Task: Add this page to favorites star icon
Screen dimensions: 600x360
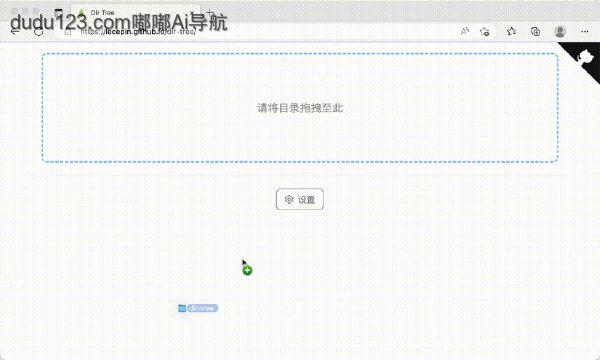Action: [x=485, y=31]
